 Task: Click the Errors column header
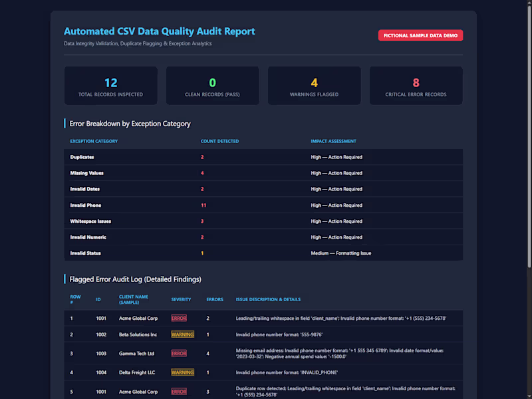pos(215,300)
